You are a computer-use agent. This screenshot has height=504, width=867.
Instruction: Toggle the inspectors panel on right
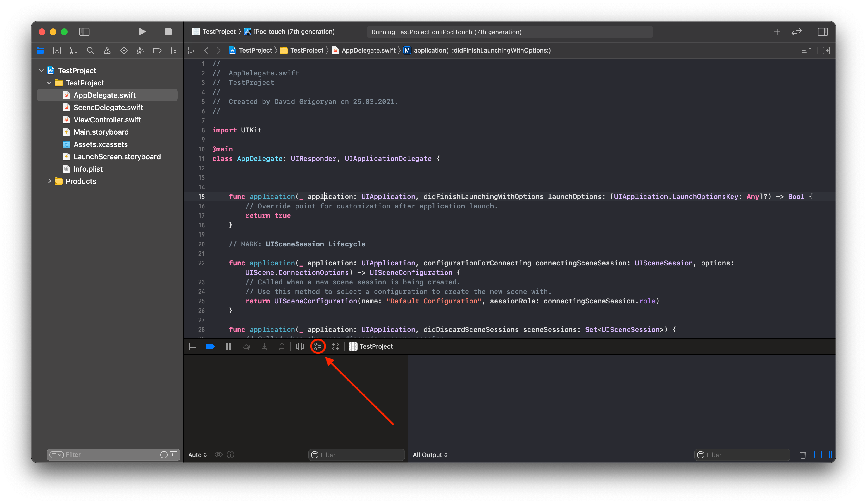coord(823,32)
